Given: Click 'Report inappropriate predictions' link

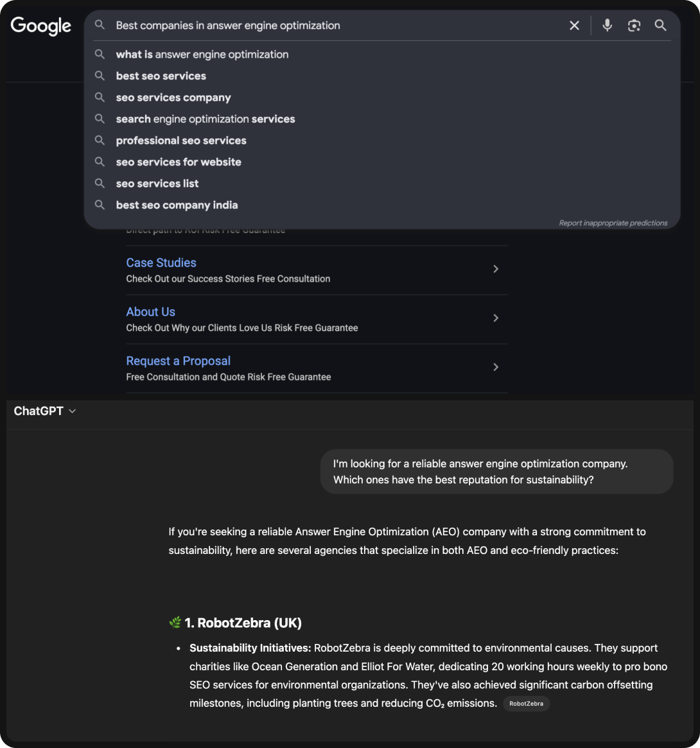Looking at the screenshot, I should point(613,223).
